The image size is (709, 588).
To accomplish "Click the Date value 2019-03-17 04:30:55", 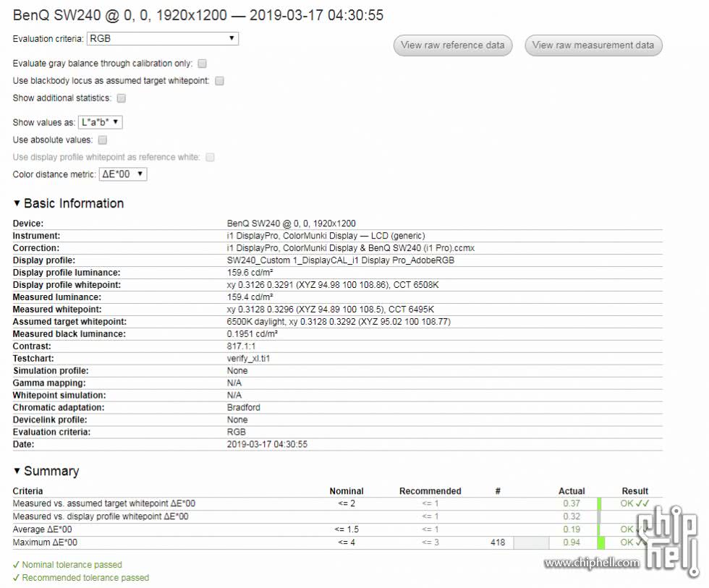I will (x=267, y=444).
